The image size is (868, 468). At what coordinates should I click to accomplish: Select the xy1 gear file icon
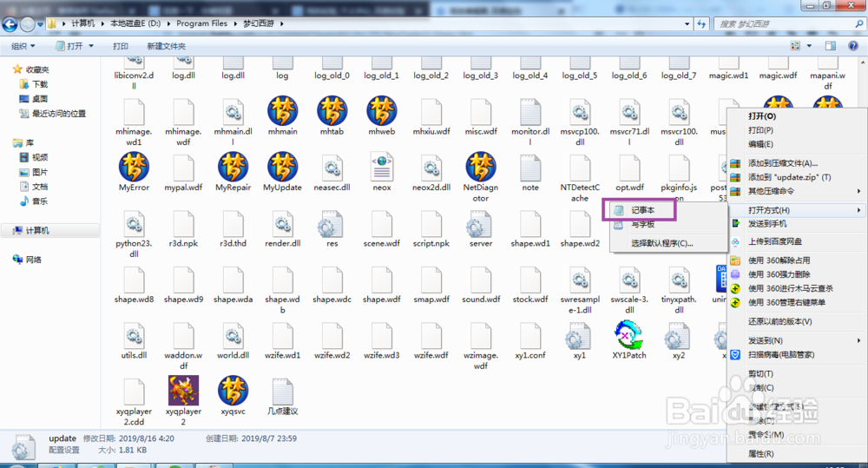(580, 336)
